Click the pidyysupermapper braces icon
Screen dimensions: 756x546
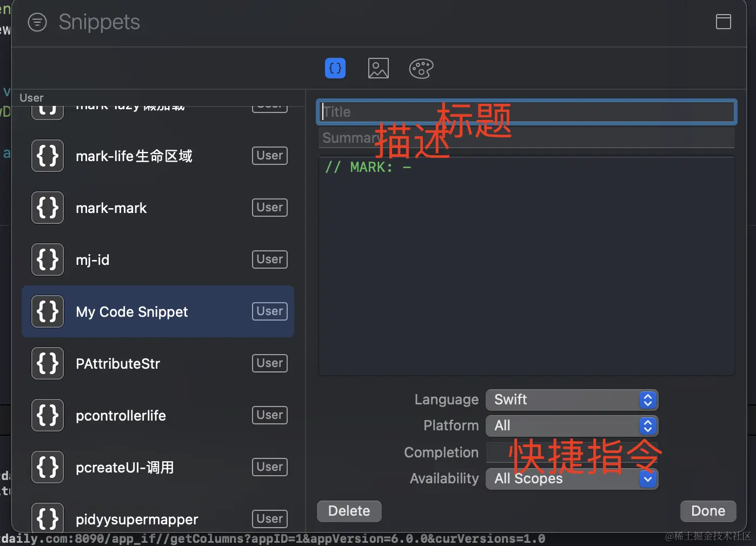(x=48, y=517)
